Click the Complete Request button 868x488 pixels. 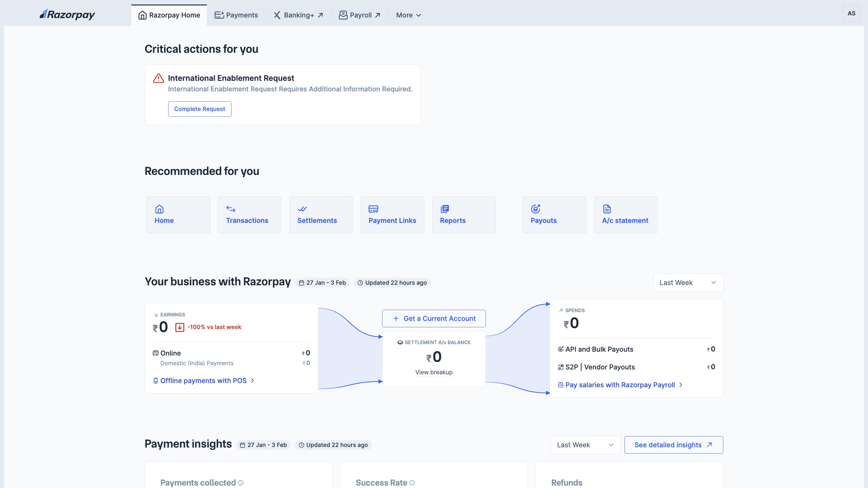click(x=200, y=109)
